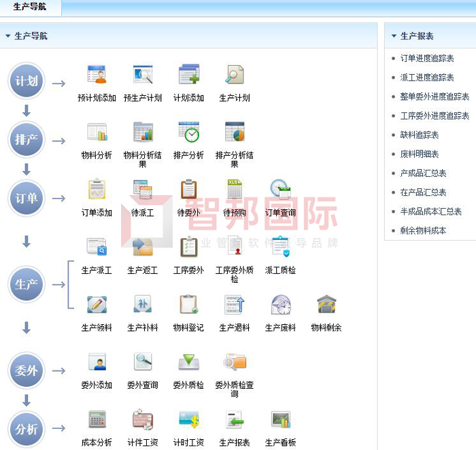Open the 计时工资 icon
The height and width of the screenshot is (450, 476).
[188, 419]
